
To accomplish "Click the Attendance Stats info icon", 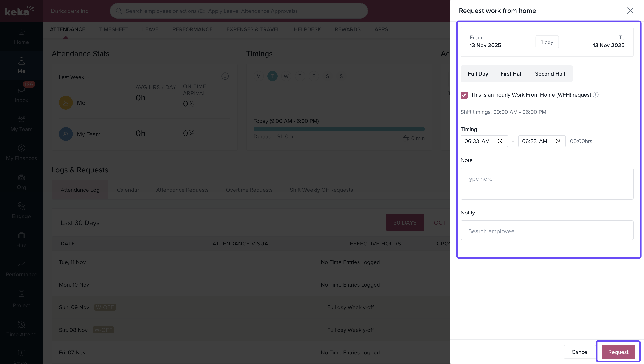I will tap(225, 76).
